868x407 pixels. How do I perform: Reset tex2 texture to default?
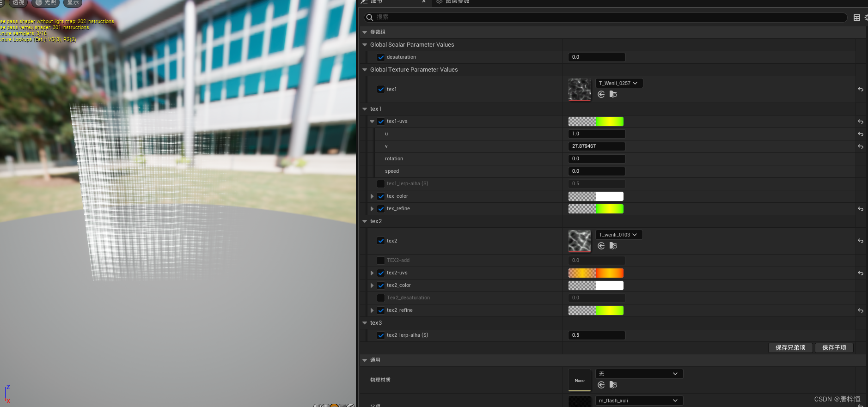[x=861, y=241]
